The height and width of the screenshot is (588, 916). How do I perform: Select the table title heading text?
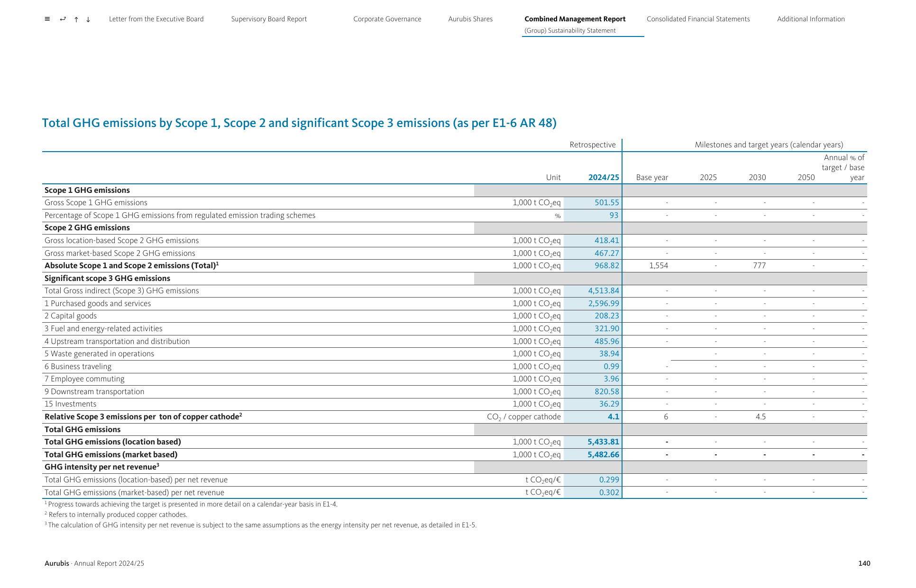pos(299,123)
